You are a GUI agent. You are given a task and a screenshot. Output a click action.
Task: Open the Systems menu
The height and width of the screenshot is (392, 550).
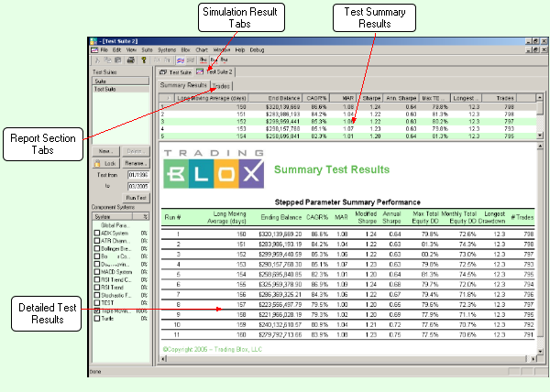[167, 50]
